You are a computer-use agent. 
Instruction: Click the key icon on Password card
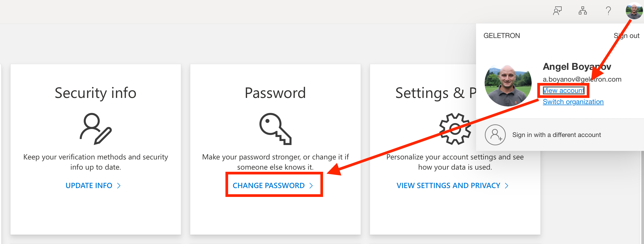point(275,129)
